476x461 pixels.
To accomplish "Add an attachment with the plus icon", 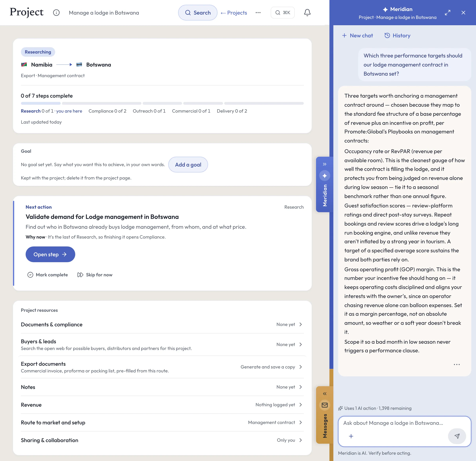I will (351, 436).
